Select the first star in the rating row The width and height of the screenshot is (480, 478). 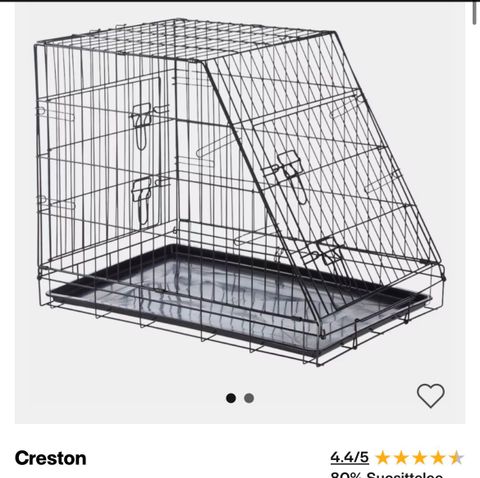tap(383, 458)
